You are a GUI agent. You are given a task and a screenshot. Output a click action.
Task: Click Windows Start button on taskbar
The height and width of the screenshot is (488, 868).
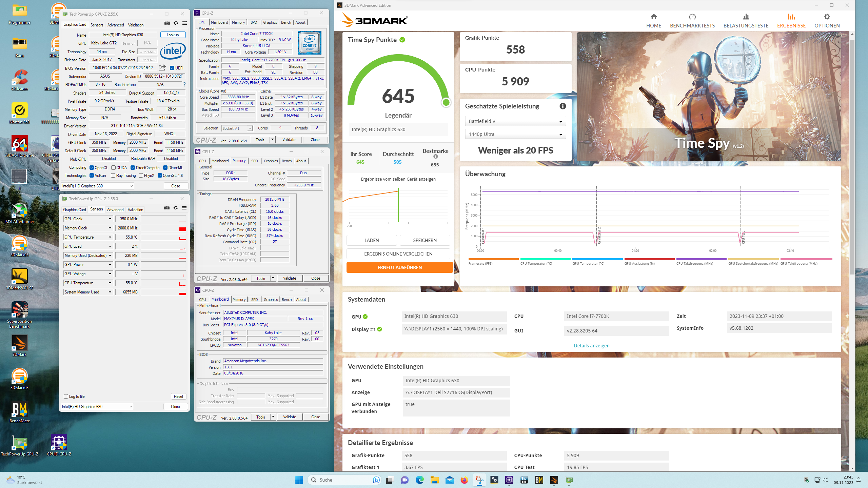299,480
